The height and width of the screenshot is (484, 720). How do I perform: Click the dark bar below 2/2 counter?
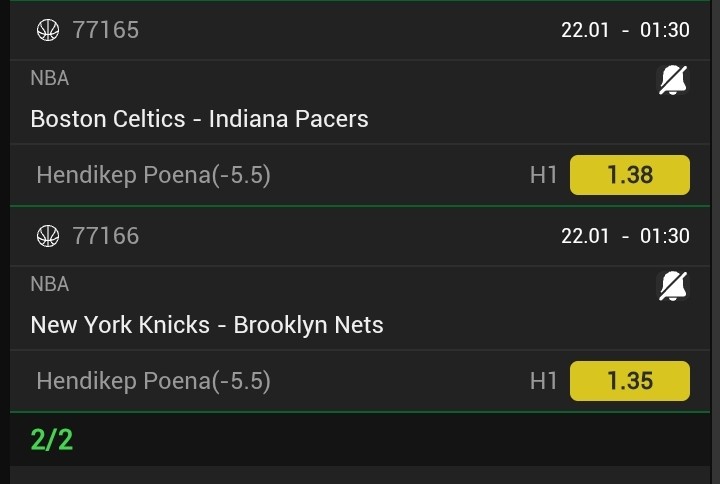click(x=360, y=474)
